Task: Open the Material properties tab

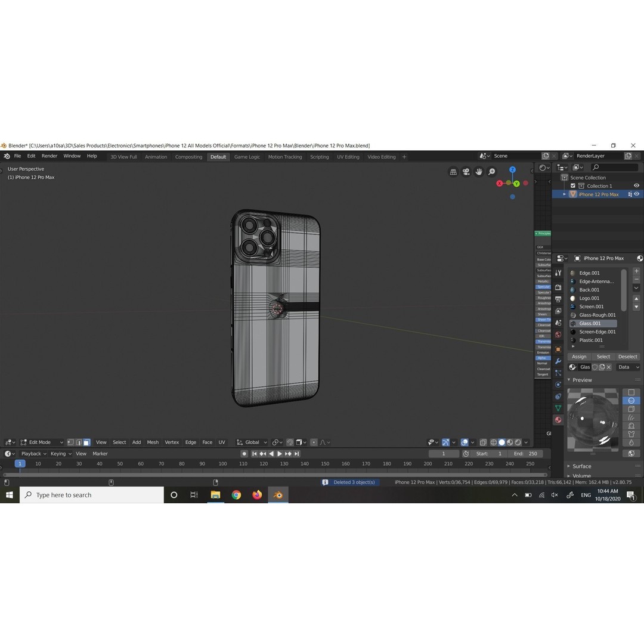Action: coord(558,419)
